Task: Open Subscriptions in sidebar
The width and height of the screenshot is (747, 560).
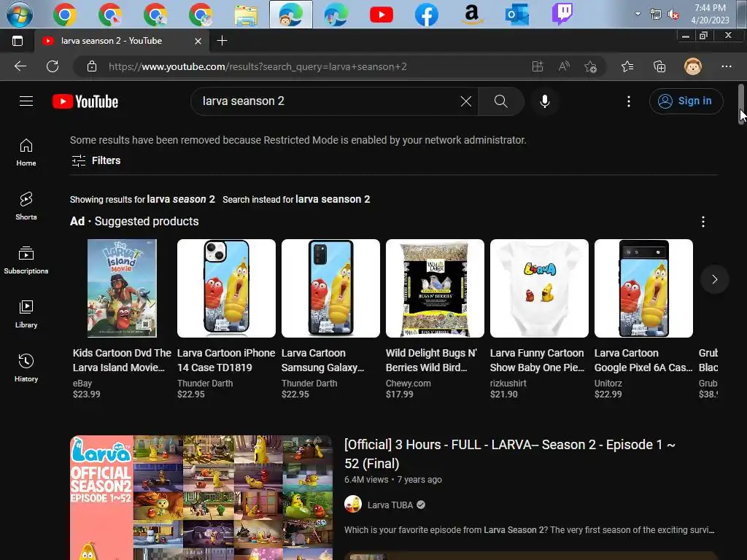Action: [26, 260]
